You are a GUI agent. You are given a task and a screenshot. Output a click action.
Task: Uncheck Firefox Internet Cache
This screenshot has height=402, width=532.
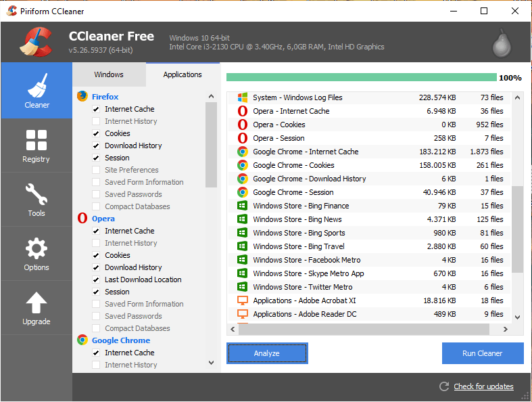(x=96, y=109)
